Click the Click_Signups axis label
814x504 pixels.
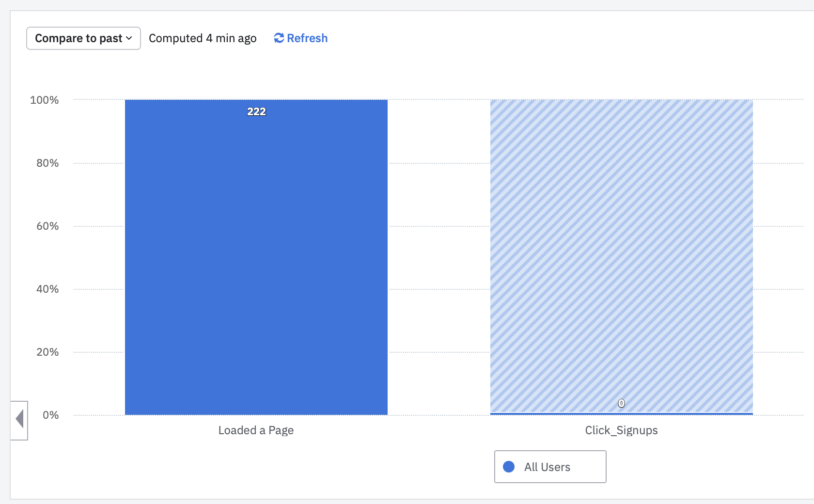point(621,430)
